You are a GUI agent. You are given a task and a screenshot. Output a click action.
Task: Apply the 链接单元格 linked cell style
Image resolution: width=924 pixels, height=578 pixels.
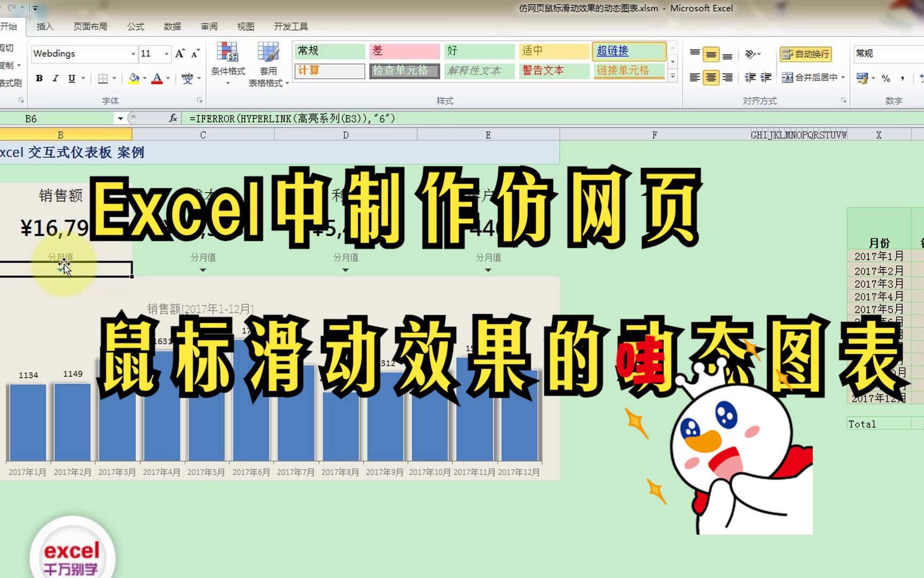click(x=629, y=71)
